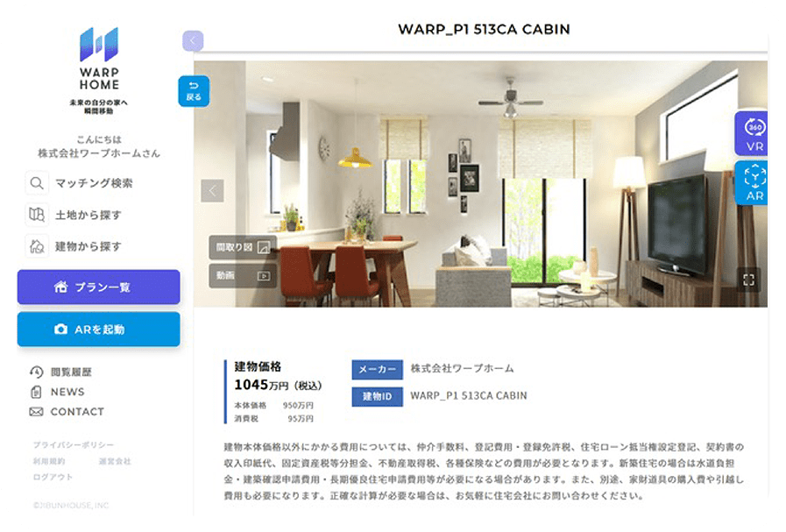The height and width of the screenshot is (532, 786).
Task: Open 閲覧履歴 history icon
Action: pyautogui.click(x=36, y=372)
